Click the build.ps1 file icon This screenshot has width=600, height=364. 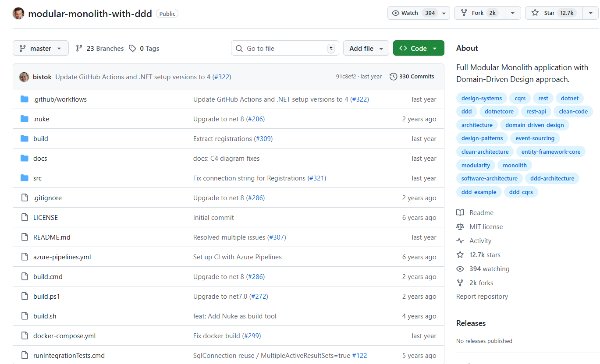tap(25, 297)
